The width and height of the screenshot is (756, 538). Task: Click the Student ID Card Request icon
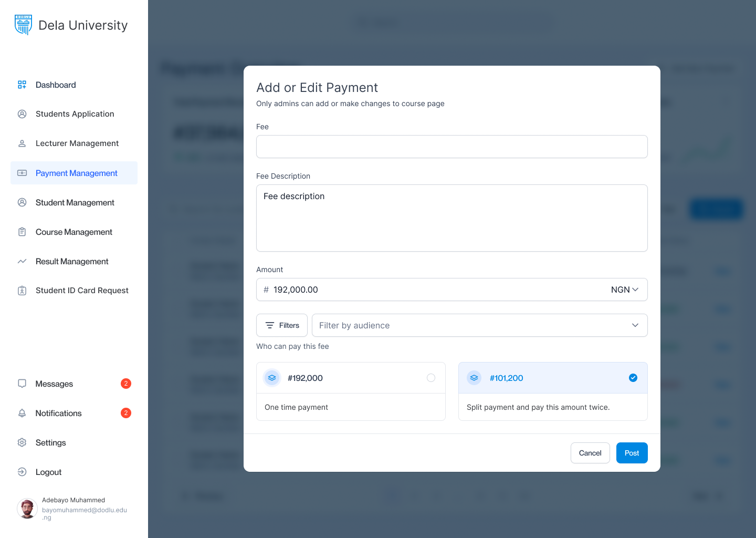point(22,291)
